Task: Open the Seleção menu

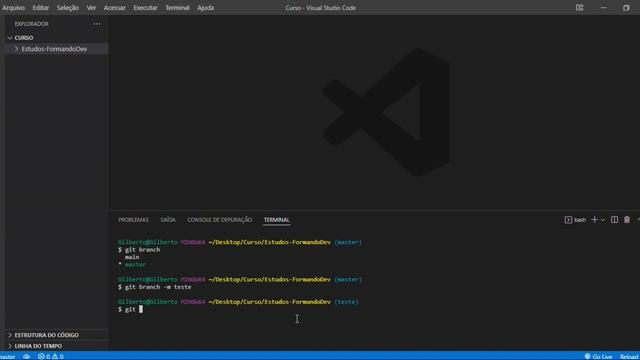Action: (x=67, y=8)
